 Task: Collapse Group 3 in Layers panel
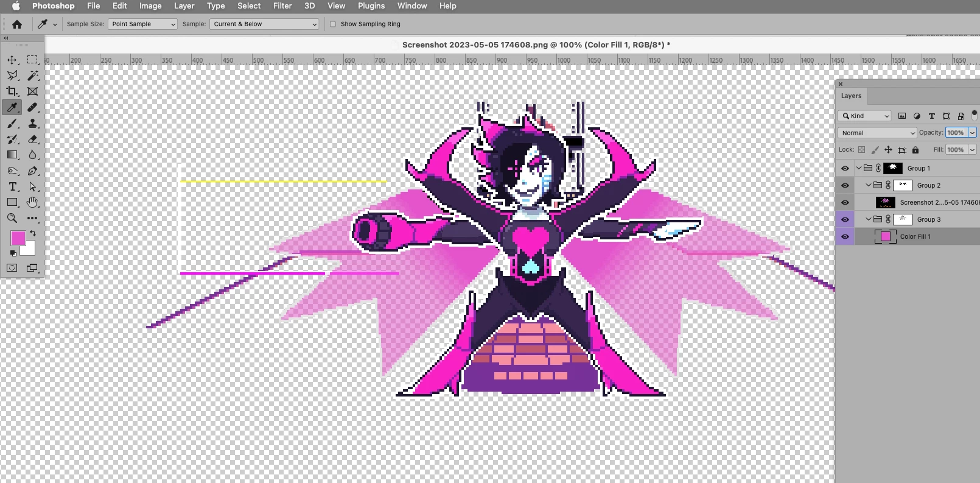tap(869, 219)
